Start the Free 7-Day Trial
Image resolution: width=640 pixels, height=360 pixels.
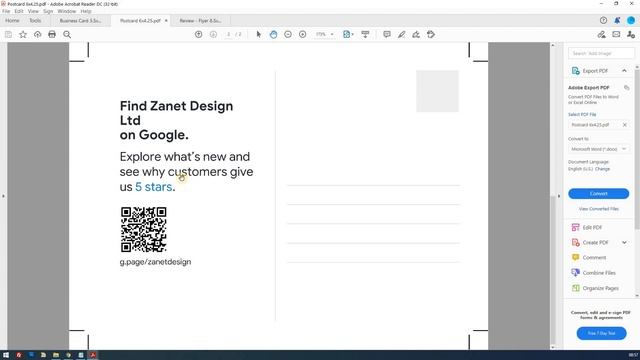[x=601, y=333]
